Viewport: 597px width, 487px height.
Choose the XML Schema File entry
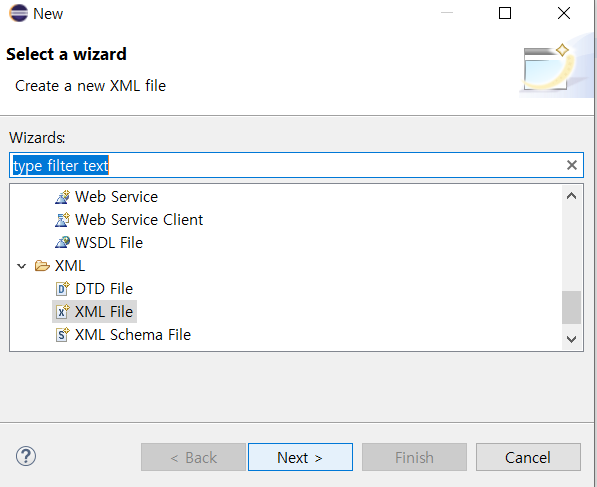(x=133, y=335)
